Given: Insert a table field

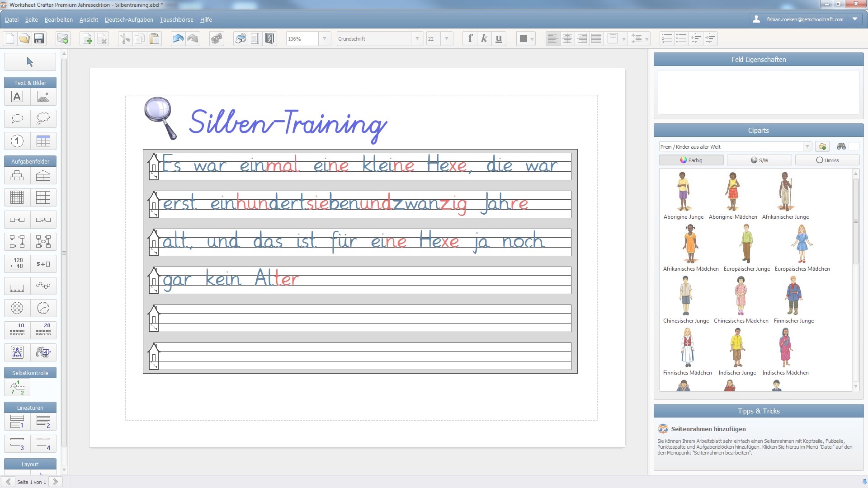Looking at the screenshot, I should click(x=43, y=141).
